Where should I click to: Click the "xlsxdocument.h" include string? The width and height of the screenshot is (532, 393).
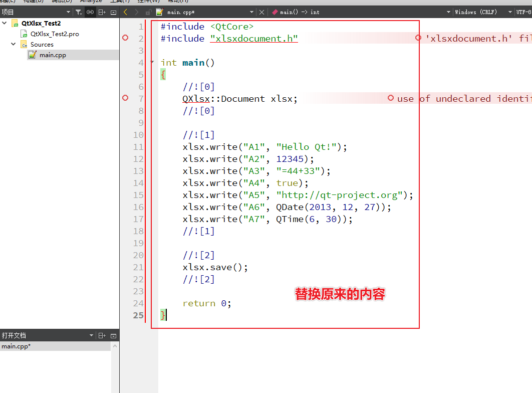coord(254,39)
